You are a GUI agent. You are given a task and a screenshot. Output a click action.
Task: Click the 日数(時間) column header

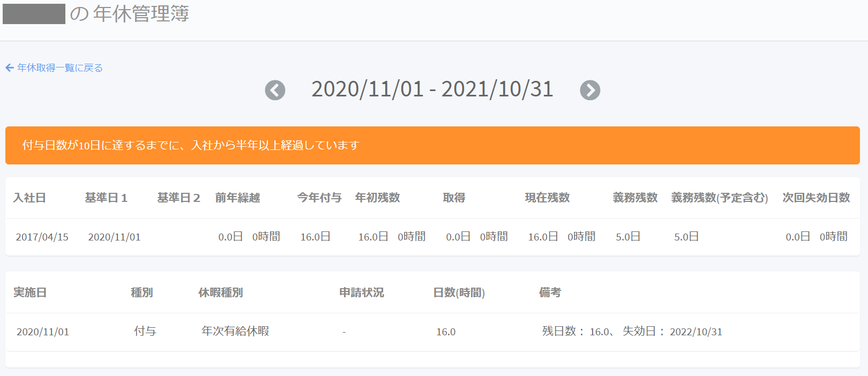pyautogui.click(x=459, y=292)
